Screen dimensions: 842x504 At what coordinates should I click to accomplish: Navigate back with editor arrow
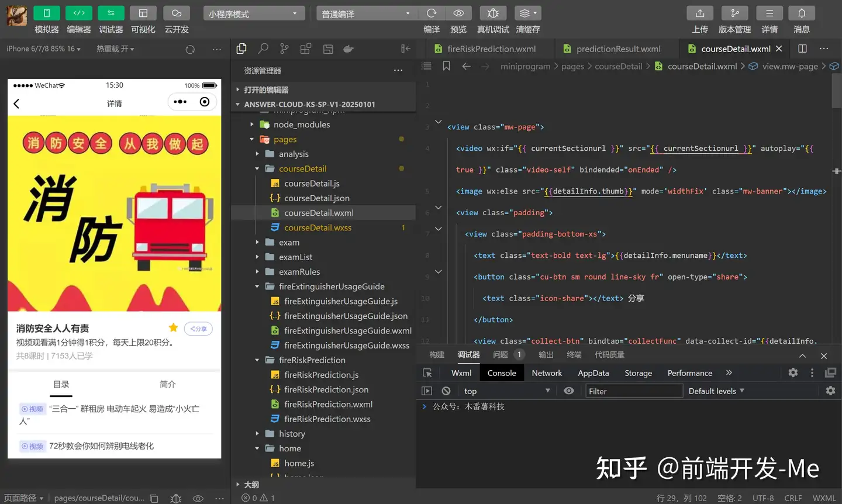coord(466,66)
